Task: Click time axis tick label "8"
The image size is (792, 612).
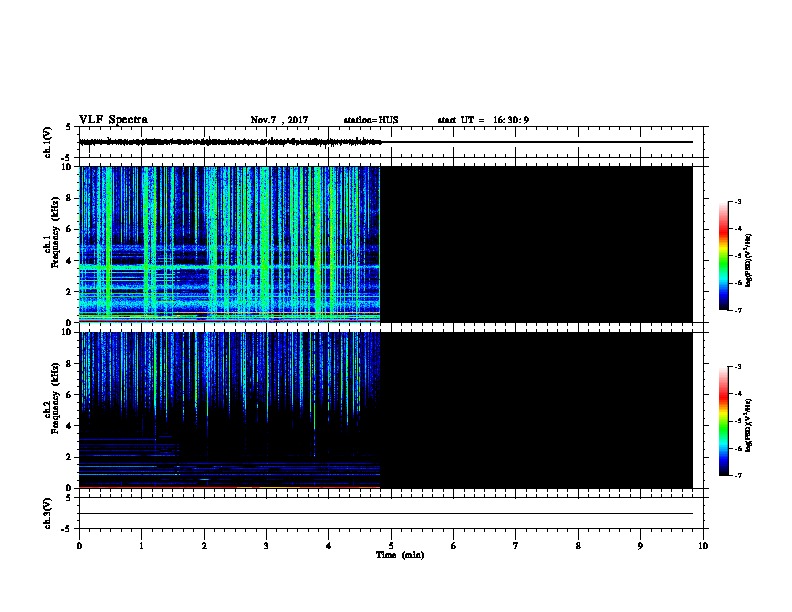Action: click(578, 545)
